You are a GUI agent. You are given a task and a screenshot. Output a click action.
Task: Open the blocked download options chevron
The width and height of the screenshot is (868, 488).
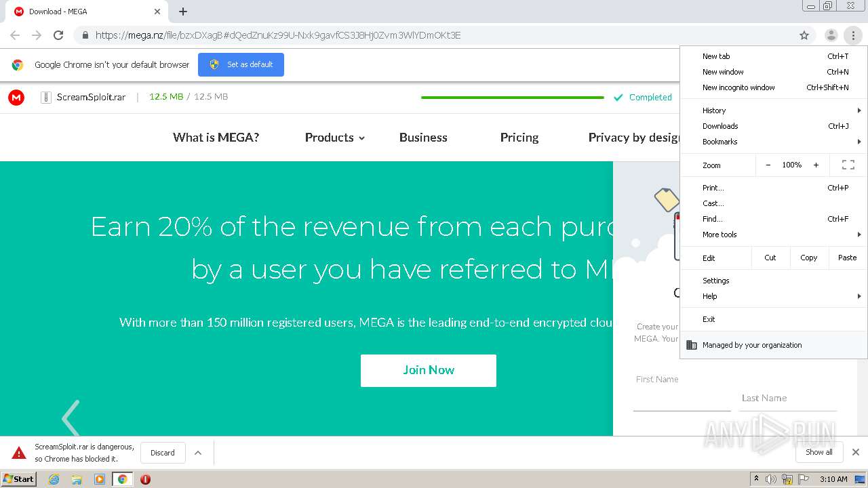[198, 453]
